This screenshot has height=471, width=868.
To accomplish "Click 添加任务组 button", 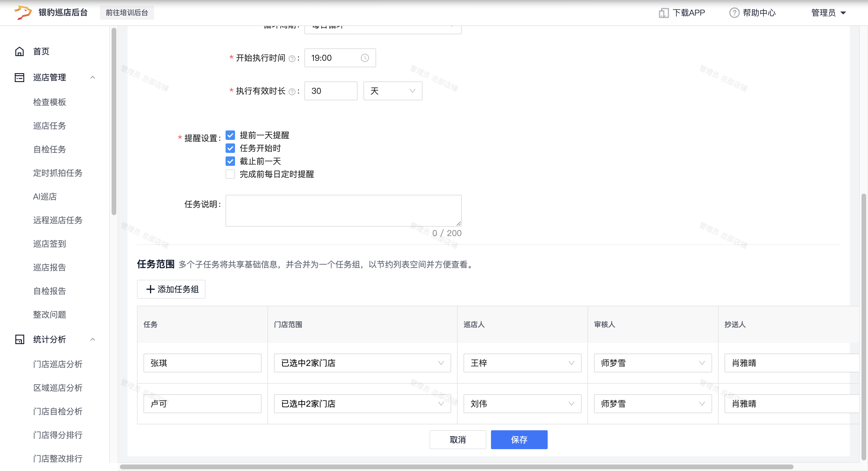I will pyautogui.click(x=171, y=289).
